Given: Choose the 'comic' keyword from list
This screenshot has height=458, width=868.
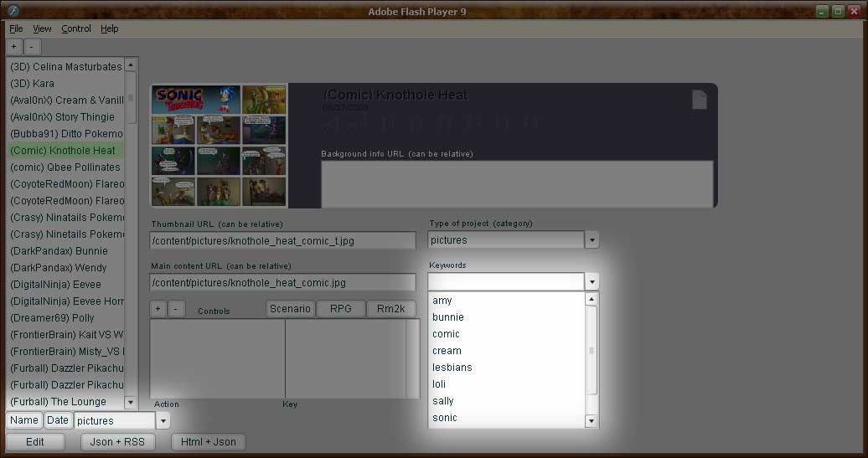Looking at the screenshot, I should point(446,334).
